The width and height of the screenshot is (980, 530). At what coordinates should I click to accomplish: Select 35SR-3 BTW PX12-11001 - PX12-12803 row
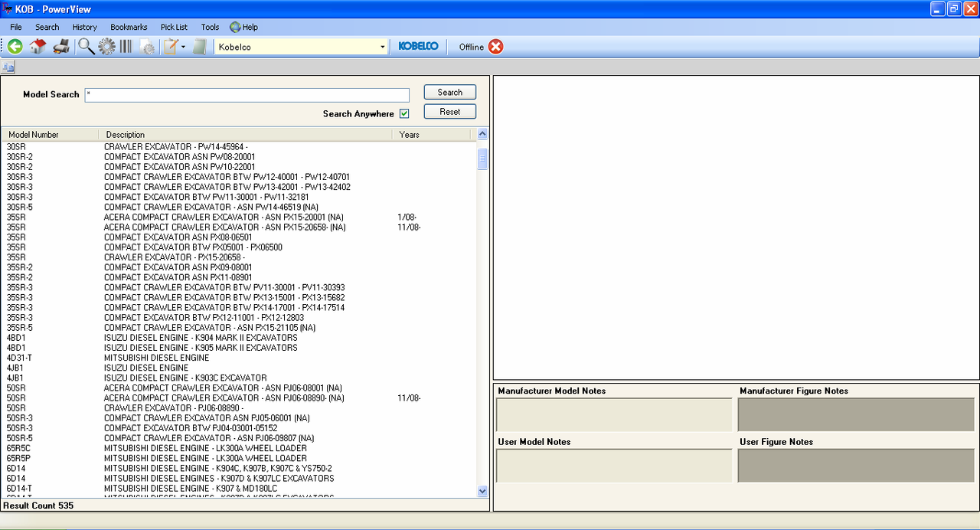point(239,317)
